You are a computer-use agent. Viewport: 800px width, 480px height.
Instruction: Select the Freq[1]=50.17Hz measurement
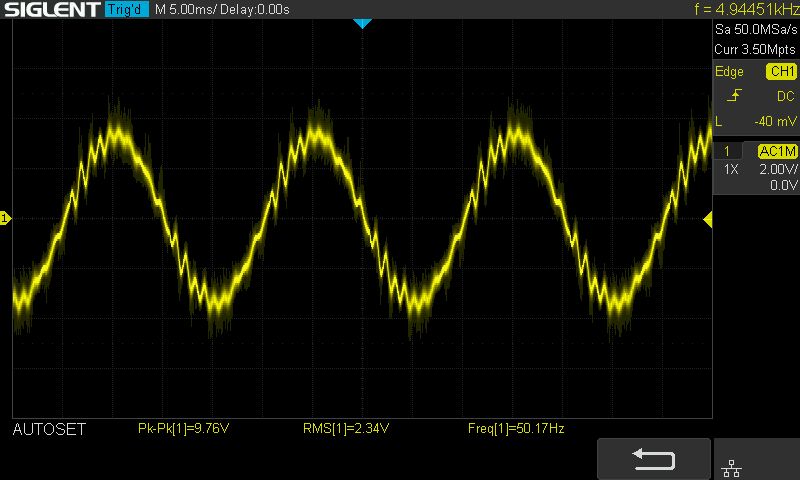click(x=516, y=428)
